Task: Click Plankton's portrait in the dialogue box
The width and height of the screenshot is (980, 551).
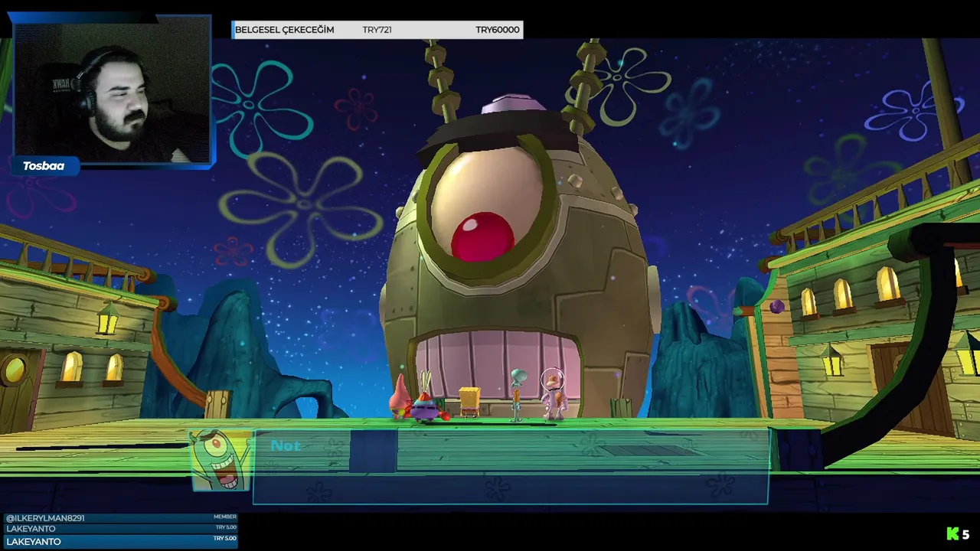Action: (220, 459)
